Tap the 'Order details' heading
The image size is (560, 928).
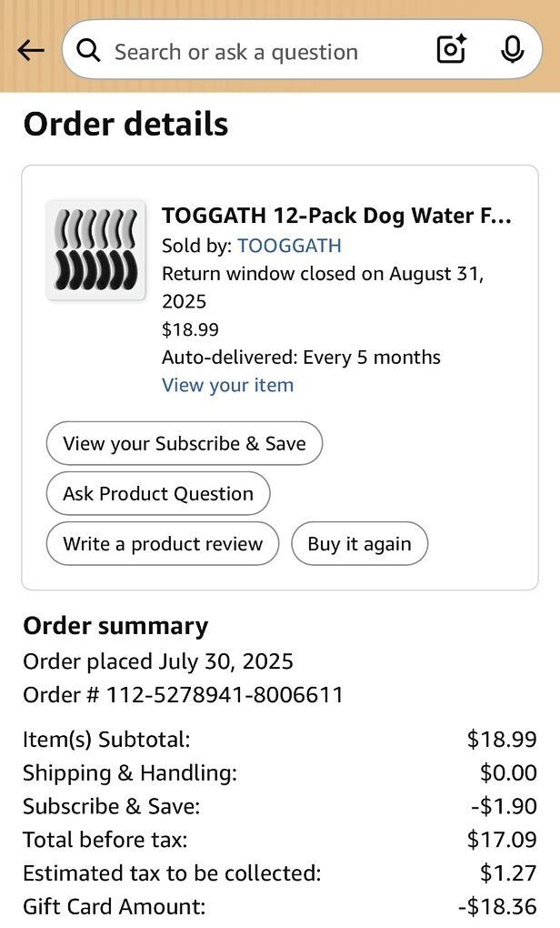pyautogui.click(x=125, y=124)
